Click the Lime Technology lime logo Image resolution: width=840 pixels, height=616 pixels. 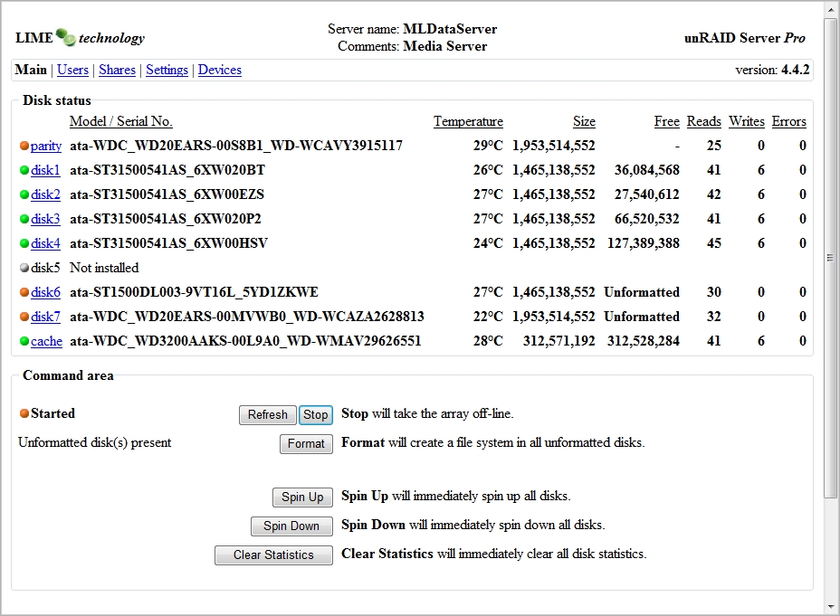coord(66,37)
